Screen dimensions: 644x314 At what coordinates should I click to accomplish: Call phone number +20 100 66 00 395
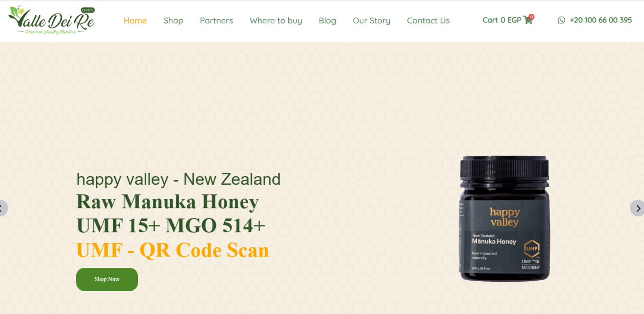(600, 20)
